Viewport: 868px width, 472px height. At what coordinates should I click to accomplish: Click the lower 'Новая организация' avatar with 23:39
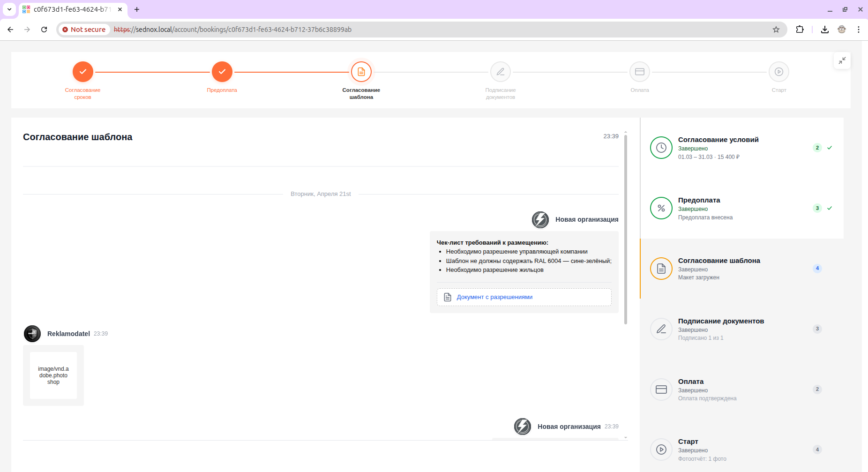tap(523, 427)
